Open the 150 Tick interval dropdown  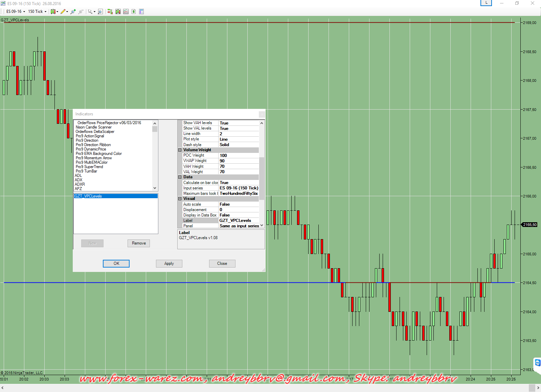pos(37,11)
